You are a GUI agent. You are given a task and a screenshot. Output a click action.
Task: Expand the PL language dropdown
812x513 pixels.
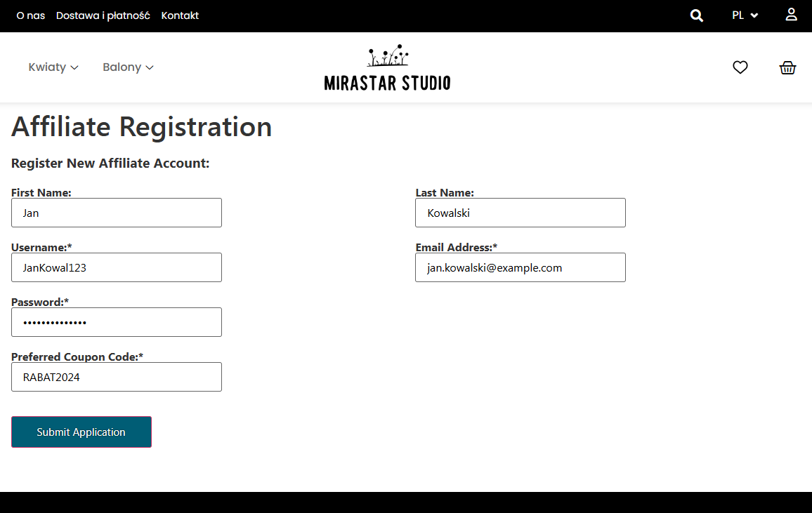click(x=745, y=15)
